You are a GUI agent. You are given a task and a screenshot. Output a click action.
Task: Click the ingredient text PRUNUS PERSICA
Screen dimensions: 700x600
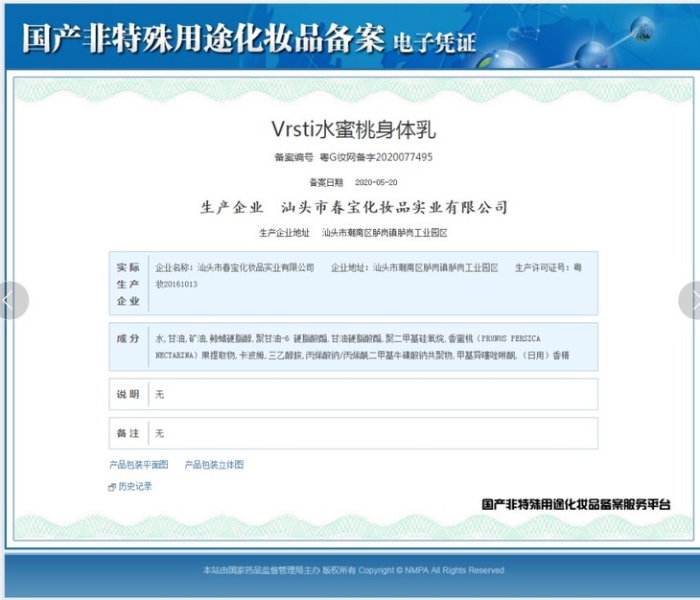coord(511,338)
